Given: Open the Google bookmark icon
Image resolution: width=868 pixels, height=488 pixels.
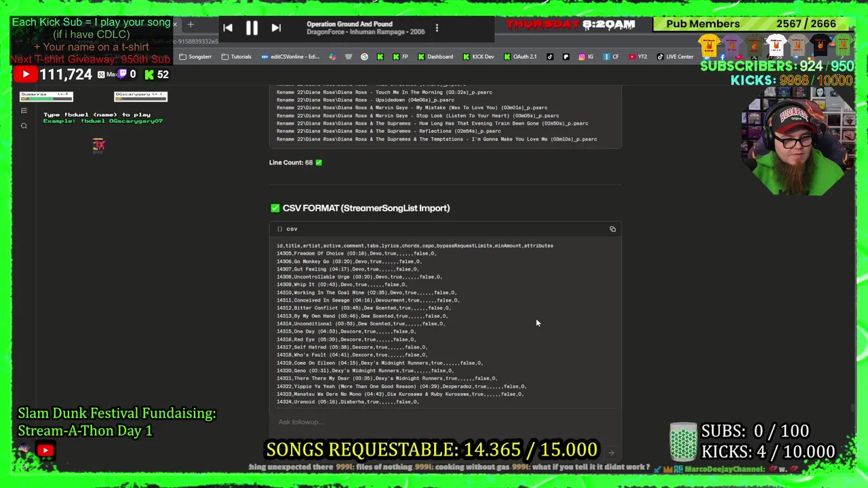Looking at the screenshot, I should coord(364,56).
